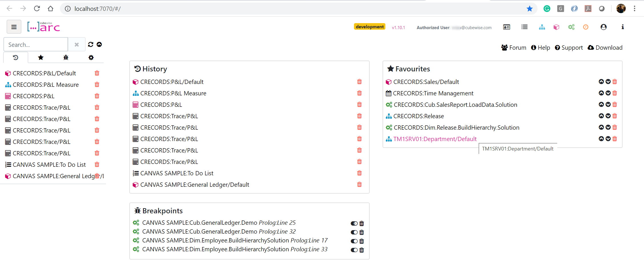Switch to the Breakpoints bug tab in sidebar
644x269 pixels.
(x=66, y=58)
